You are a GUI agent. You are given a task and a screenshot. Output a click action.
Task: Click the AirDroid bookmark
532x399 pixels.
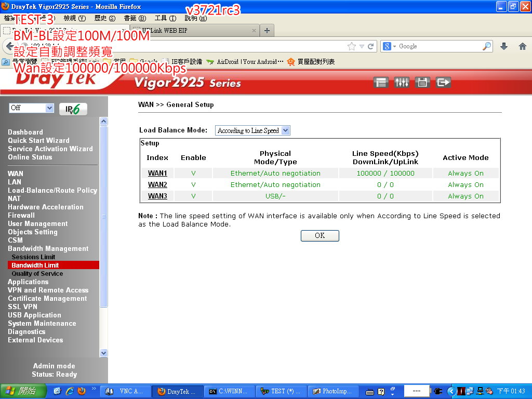[245, 62]
